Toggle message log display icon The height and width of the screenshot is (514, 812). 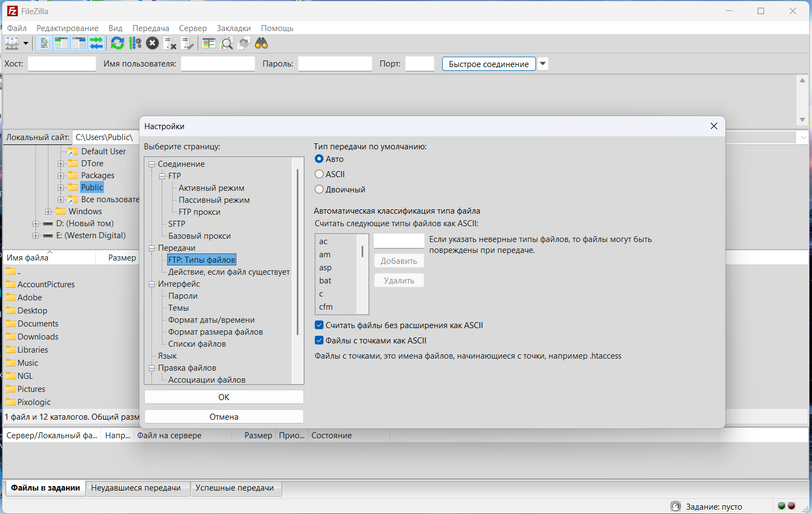(x=45, y=43)
